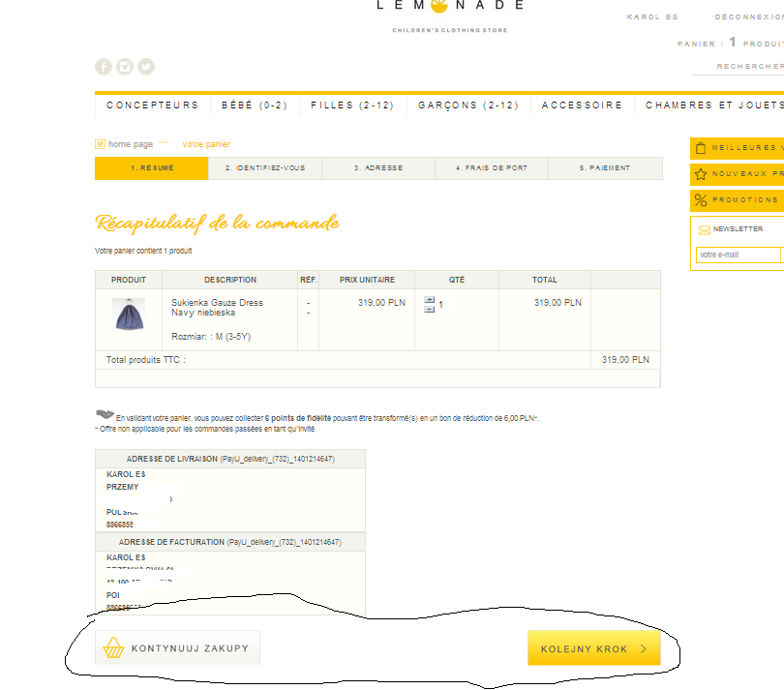The height and width of the screenshot is (690, 784).
Task: Open the Garçons (2-12) menu
Action: (468, 105)
